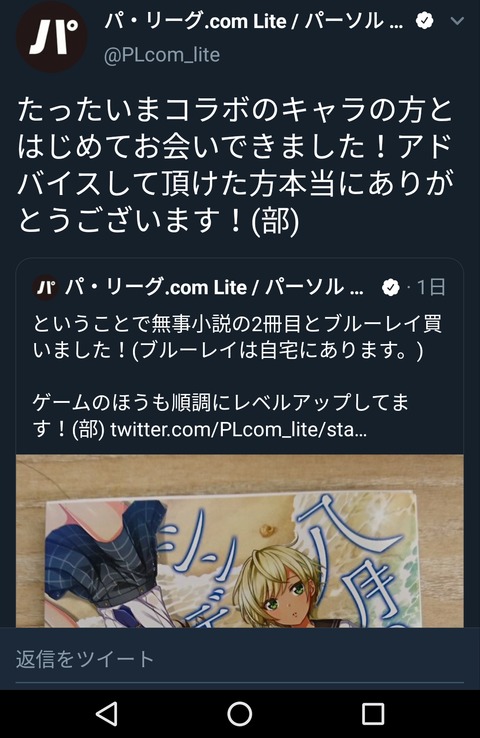The height and width of the screenshot is (738, 480).
Task: Open the large PLcom_lite profile avatar
Action: pyautogui.click(x=52, y=37)
